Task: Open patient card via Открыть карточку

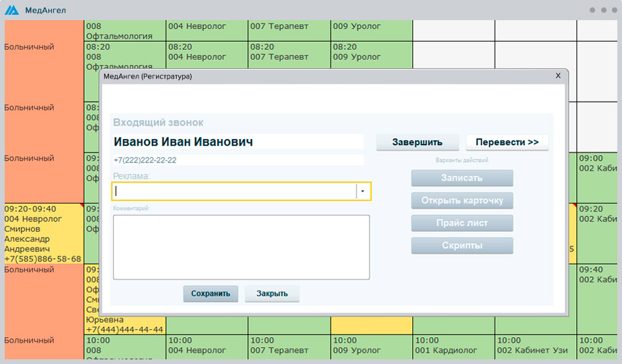Action: tap(462, 200)
